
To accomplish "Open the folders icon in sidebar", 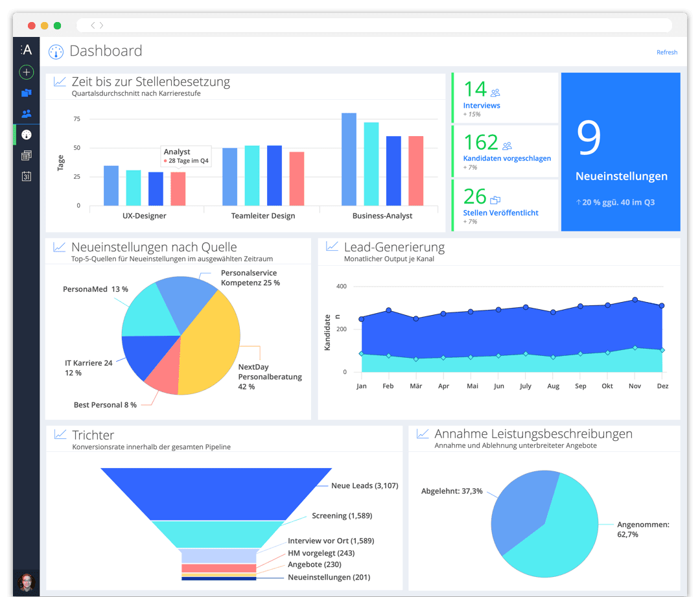I will 27,93.
